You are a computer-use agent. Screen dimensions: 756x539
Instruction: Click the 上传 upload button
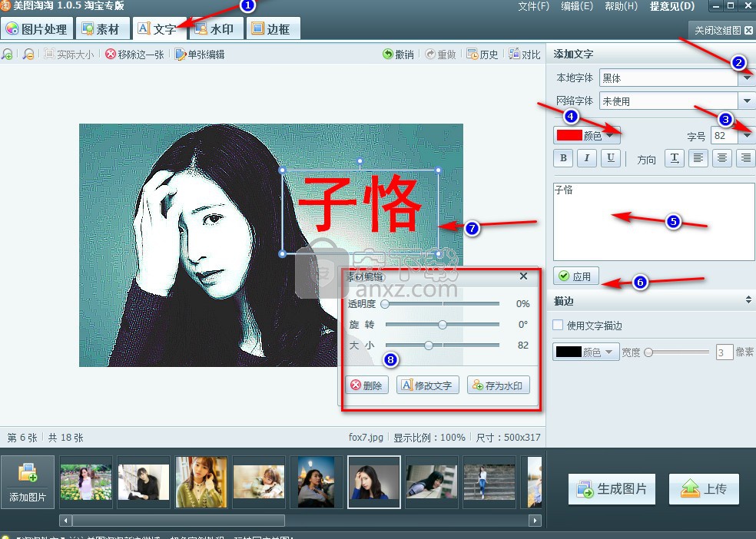pos(704,489)
